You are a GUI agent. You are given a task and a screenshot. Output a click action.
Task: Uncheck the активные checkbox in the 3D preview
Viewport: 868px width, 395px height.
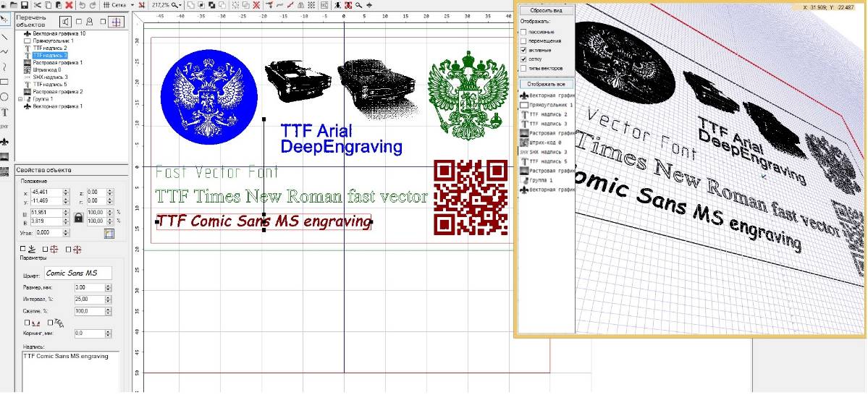(523, 51)
